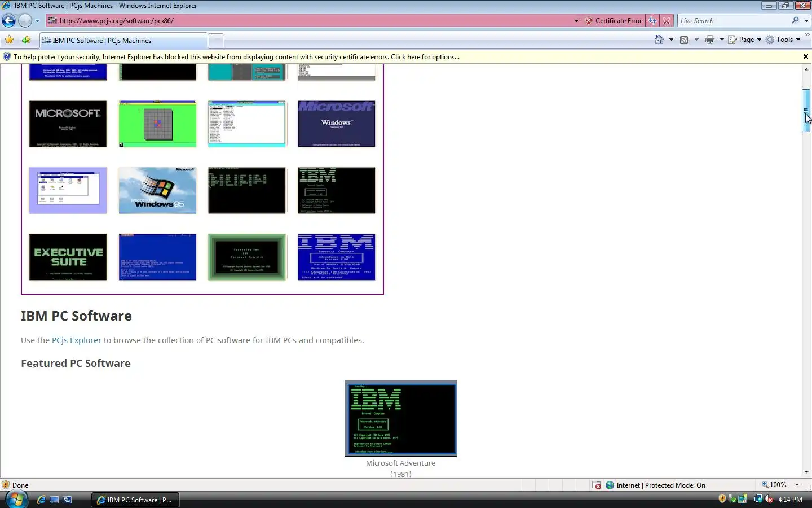Click the muted volume tray icon

(769, 499)
